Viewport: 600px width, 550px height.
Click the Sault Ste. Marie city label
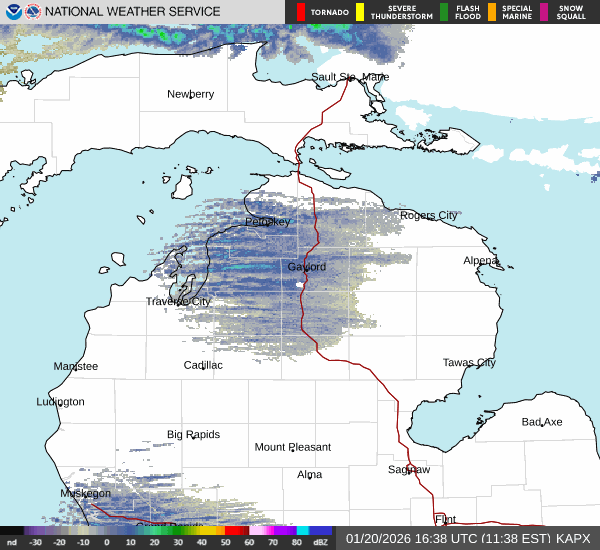click(x=350, y=77)
